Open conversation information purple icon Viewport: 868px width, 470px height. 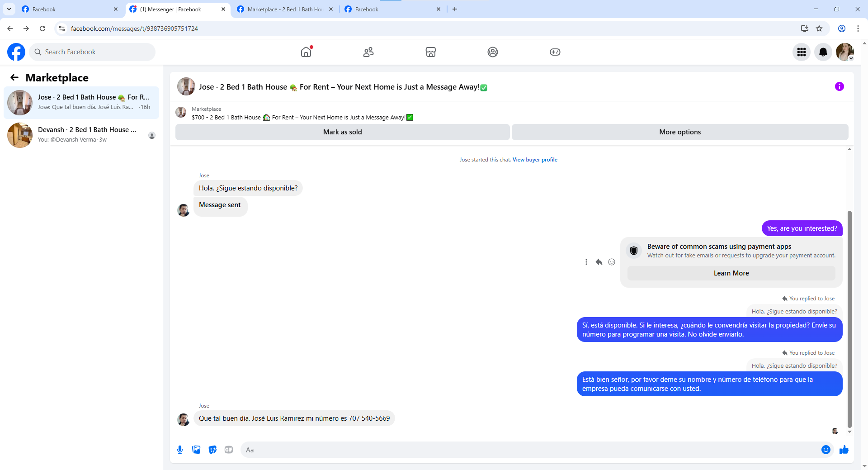click(x=840, y=86)
